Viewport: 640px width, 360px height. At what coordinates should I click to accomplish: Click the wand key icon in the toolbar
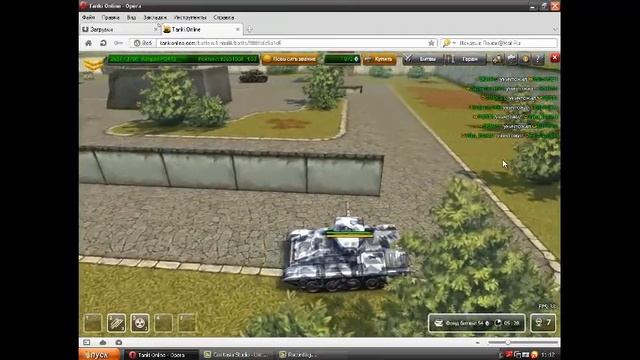[118, 43]
